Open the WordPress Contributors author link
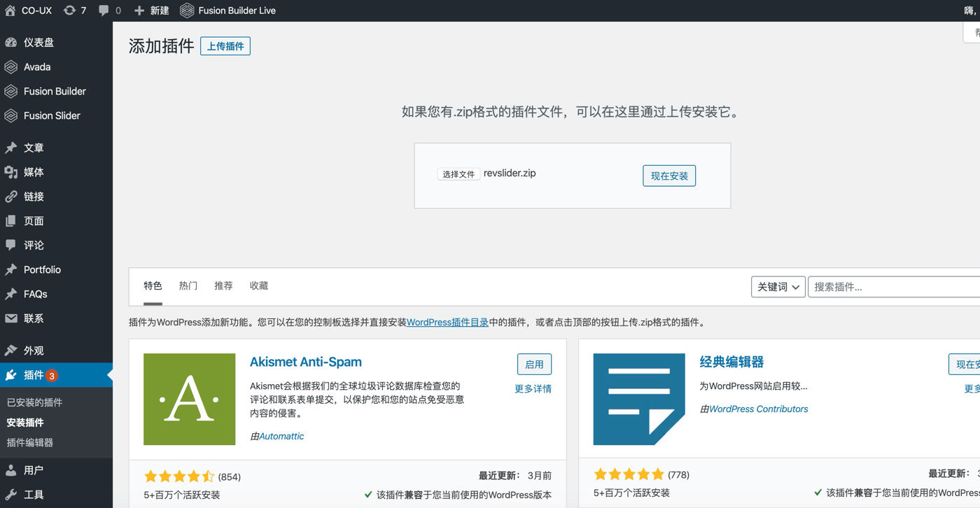Viewport: 980px width, 508px height. coord(758,409)
